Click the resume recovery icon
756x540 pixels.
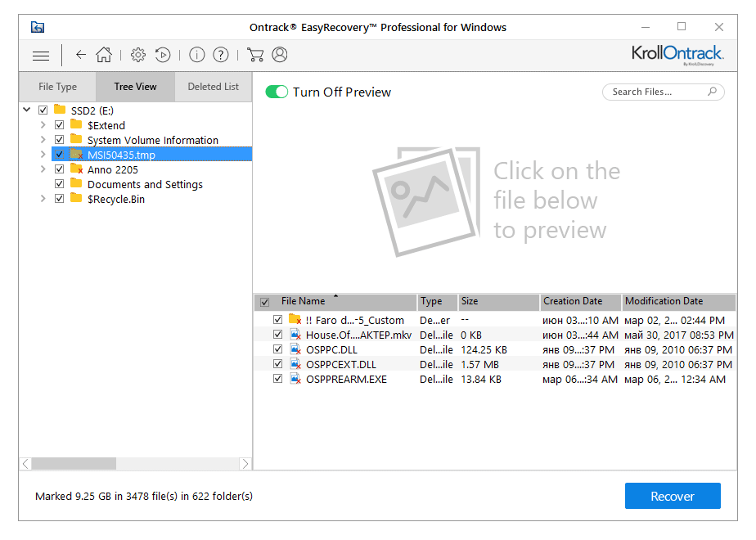tap(163, 55)
